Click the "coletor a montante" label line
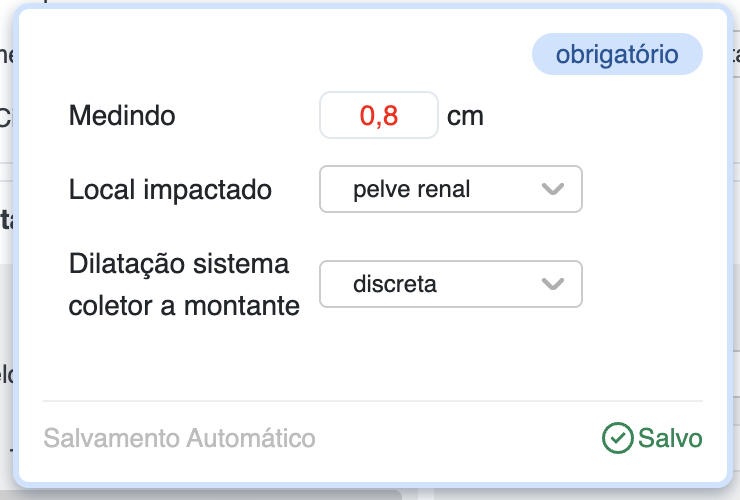 [184, 306]
